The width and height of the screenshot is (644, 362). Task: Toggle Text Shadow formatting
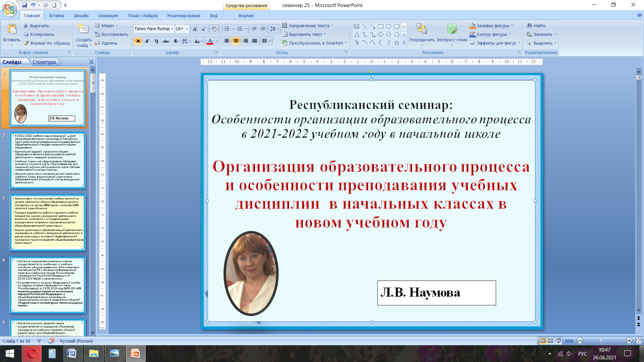click(x=175, y=41)
